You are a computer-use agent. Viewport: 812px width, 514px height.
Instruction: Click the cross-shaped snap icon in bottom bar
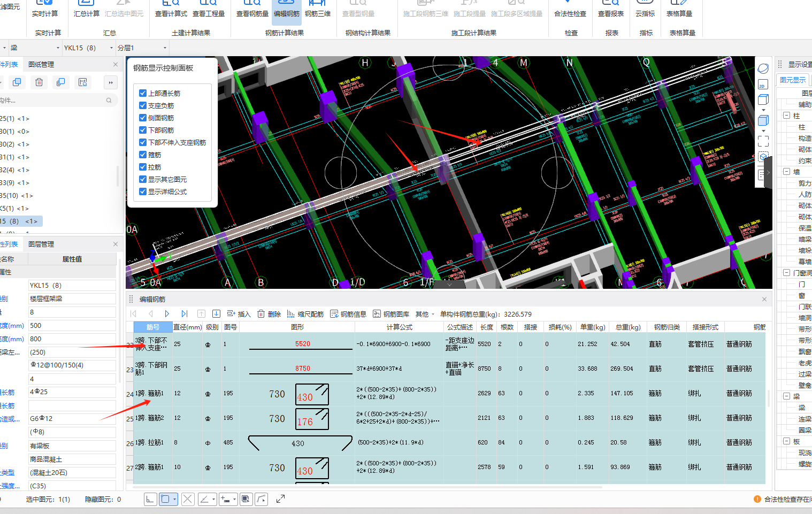[x=187, y=499]
